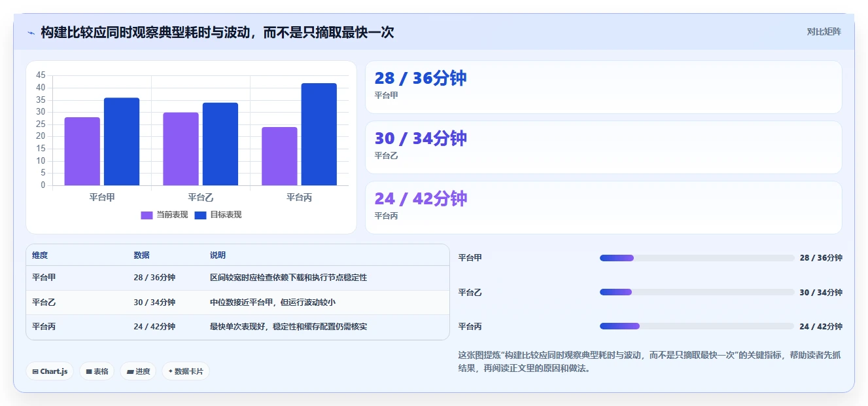The image size is (868, 406).
Task: Click the 平台乙 cell in the table
Action: coord(44,303)
